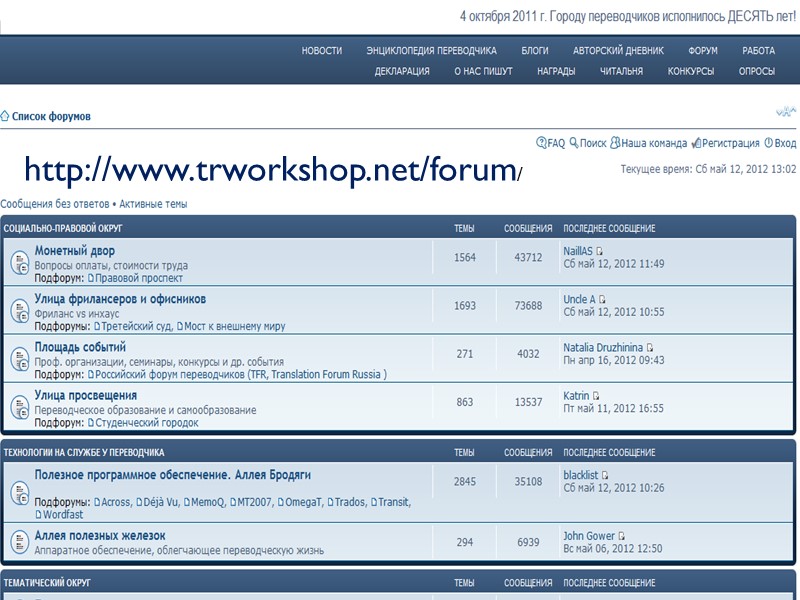Jump to NaillAS's latest post via the arrow icon
The width and height of the screenshot is (800, 600).
point(600,249)
